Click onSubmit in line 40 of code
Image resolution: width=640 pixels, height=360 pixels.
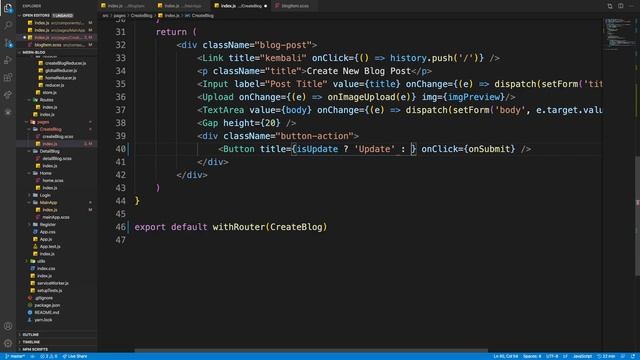(489, 149)
